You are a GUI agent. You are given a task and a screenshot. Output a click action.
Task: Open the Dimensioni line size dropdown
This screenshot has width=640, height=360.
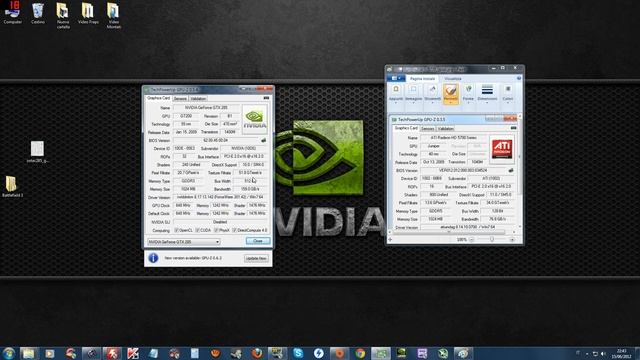pos(487,93)
